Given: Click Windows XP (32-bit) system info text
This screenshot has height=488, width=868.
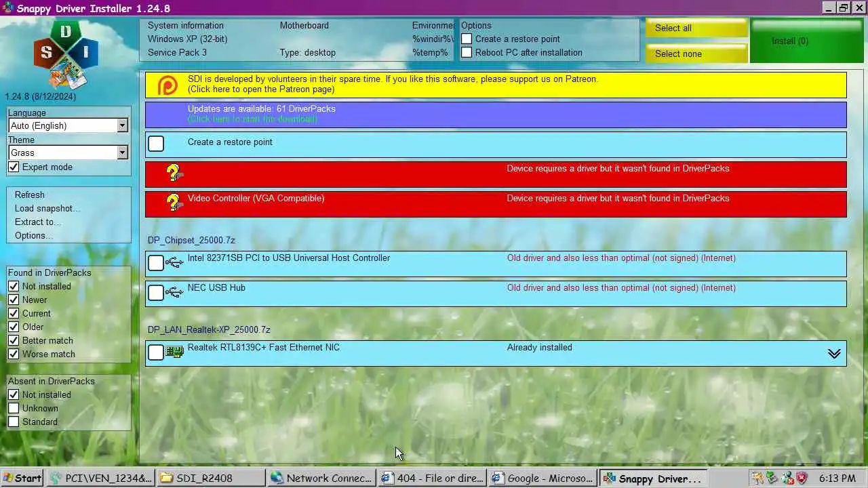Looking at the screenshot, I should (x=188, y=39).
